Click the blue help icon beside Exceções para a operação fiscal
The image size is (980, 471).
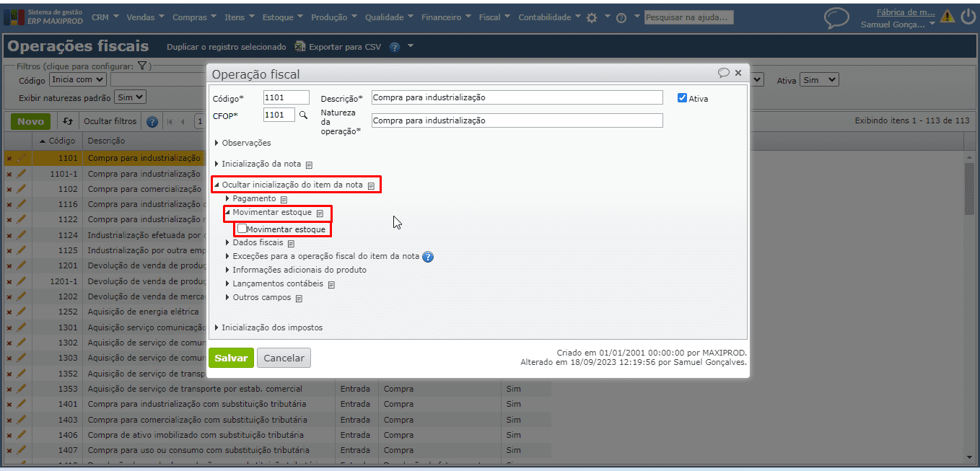[428, 257]
